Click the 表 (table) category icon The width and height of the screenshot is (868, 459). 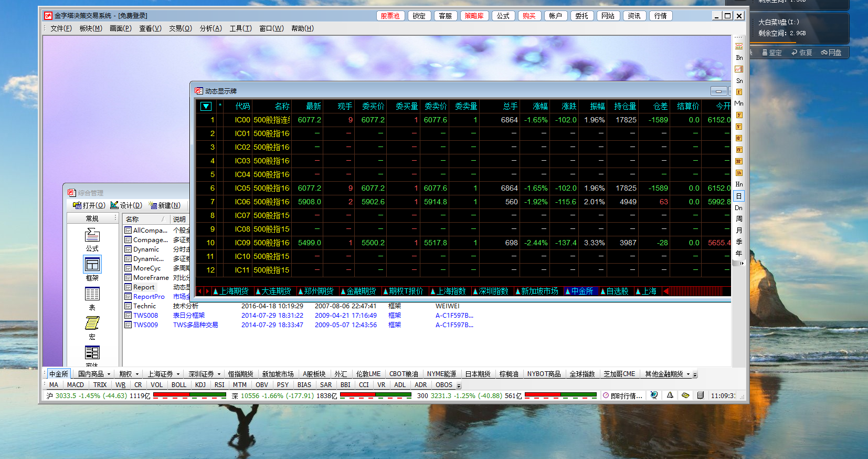(92, 294)
